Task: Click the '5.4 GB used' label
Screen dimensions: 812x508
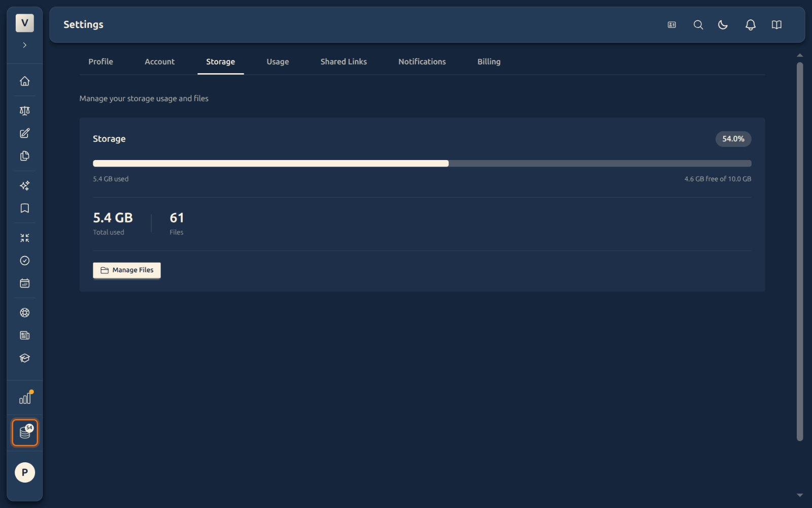Action: (x=111, y=179)
